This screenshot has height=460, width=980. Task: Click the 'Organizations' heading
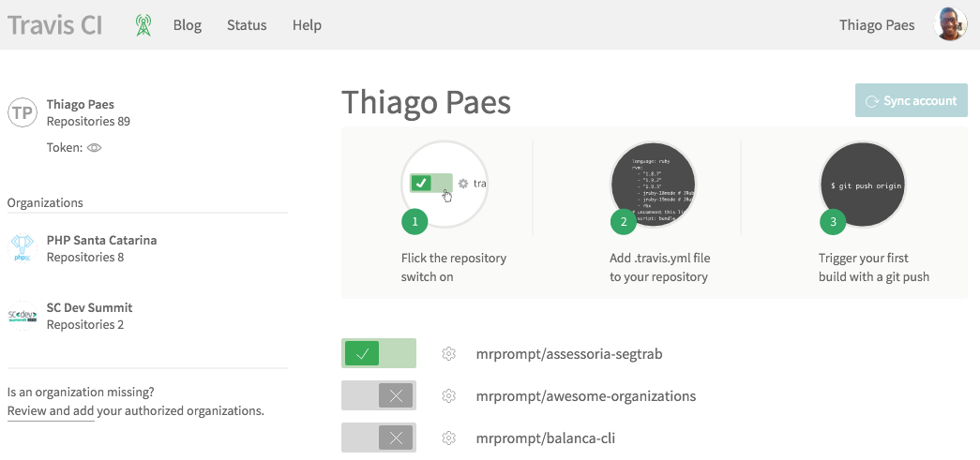pos(45,203)
